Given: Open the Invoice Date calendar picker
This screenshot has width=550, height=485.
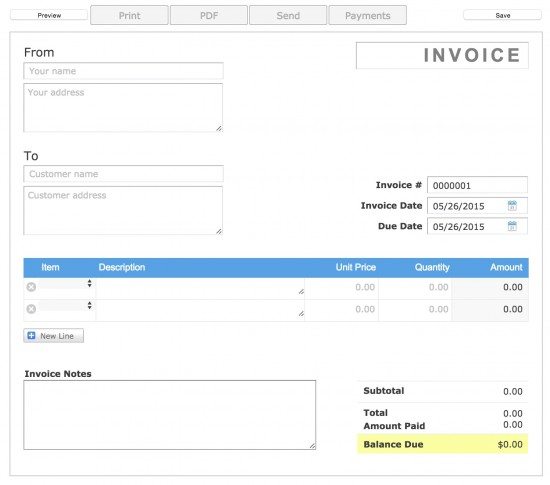Looking at the screenshot, I should (512, 206).
